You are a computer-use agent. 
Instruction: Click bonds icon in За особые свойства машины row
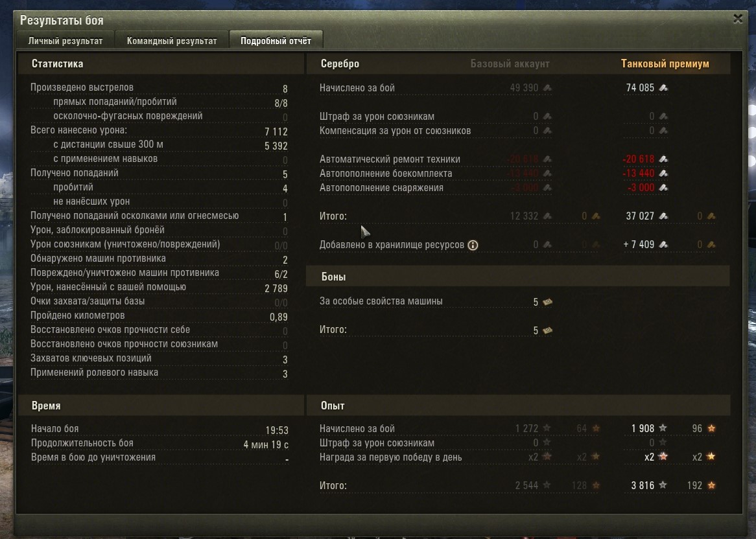(547, 302)
